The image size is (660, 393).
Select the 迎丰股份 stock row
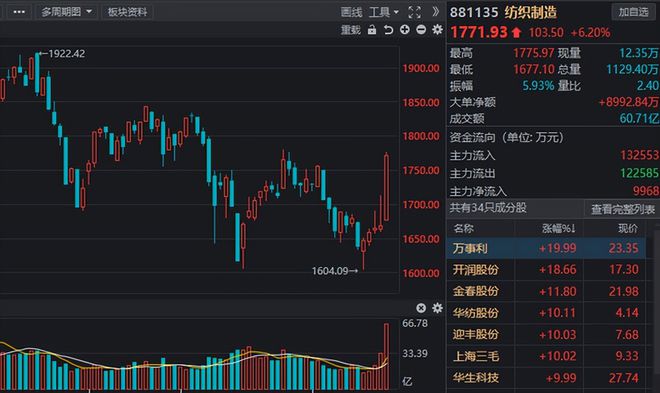tap(546, 335)
